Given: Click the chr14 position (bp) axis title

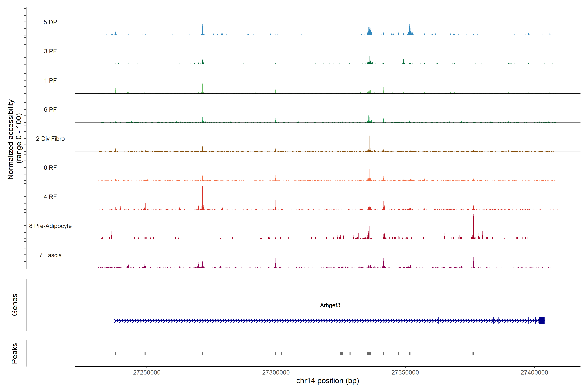Looking at the screenshot, I should 327,381.
